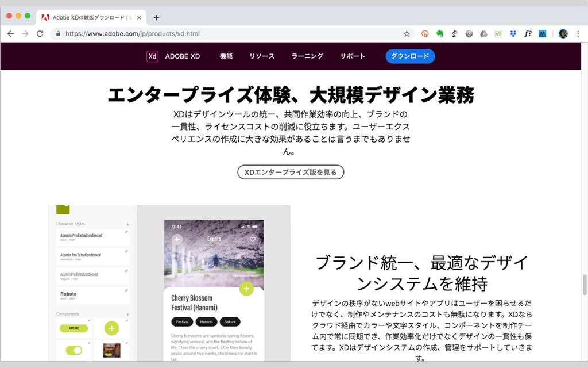Click the green toggle switch in Components

tap(74, 350)
